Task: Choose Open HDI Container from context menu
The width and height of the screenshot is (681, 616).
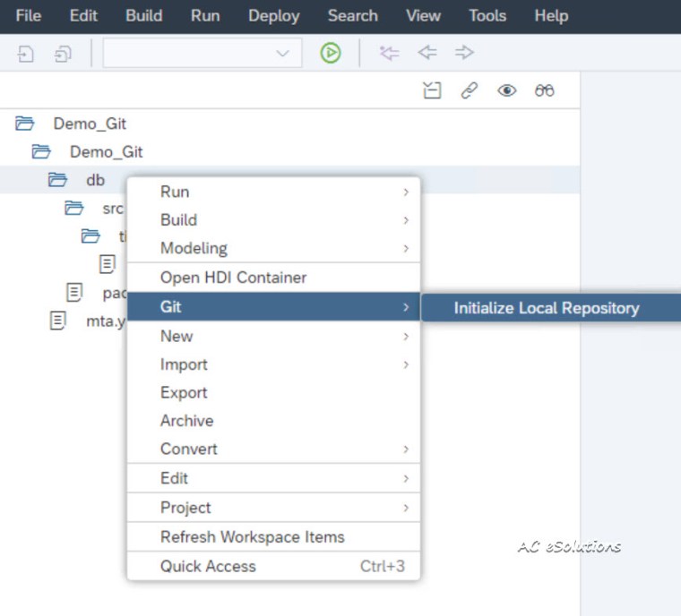Action: coord(233,278)
